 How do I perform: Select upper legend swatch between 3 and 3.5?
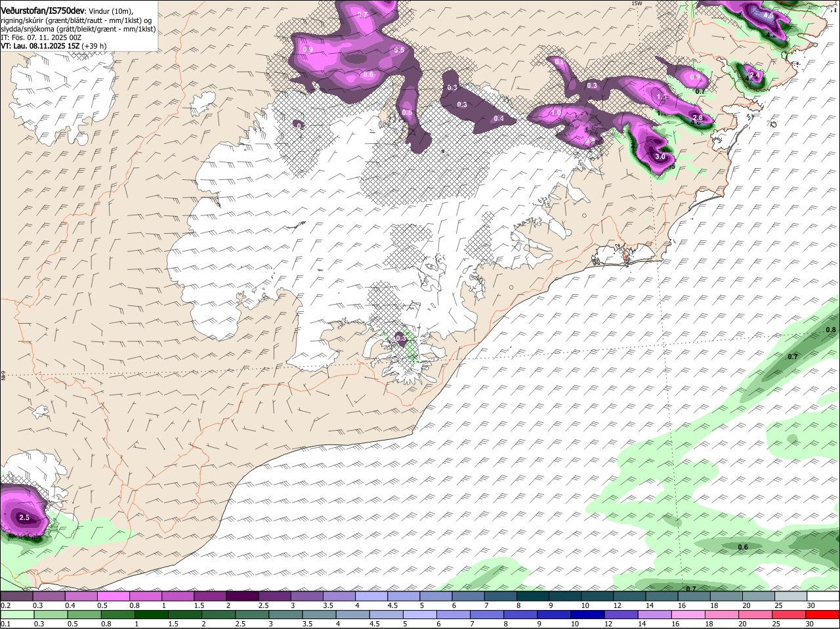306,596
